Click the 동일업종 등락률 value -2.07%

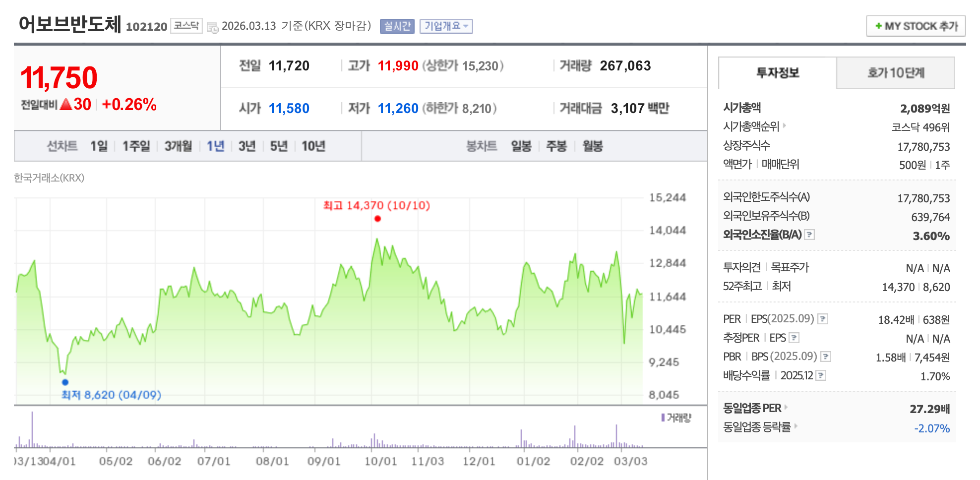point(932,428)
